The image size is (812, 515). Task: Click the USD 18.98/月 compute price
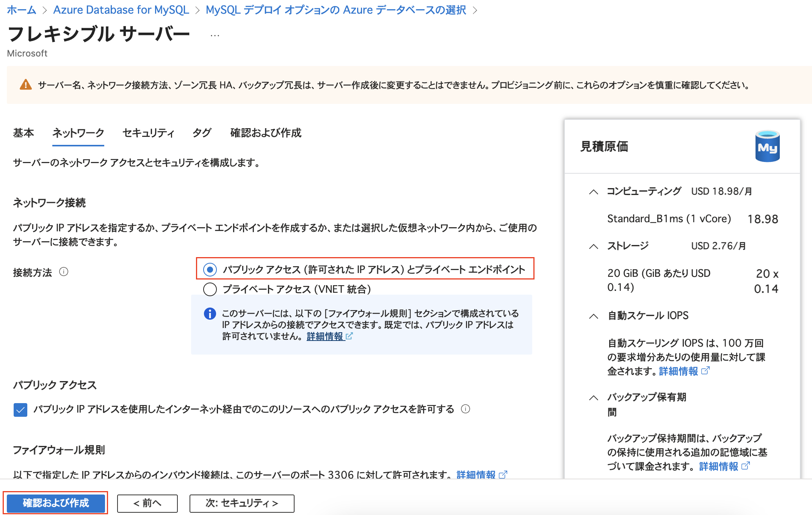point(722,191)
